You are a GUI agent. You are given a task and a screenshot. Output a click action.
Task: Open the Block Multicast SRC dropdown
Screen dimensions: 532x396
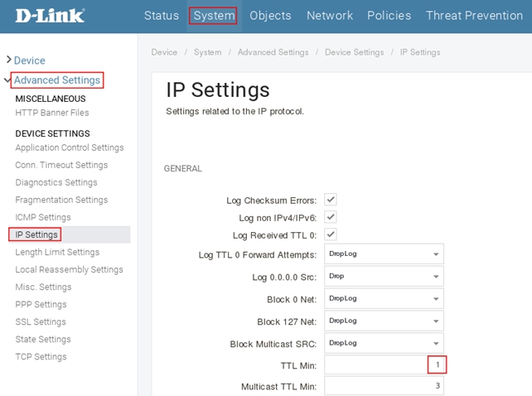click(x=384, y=343)
